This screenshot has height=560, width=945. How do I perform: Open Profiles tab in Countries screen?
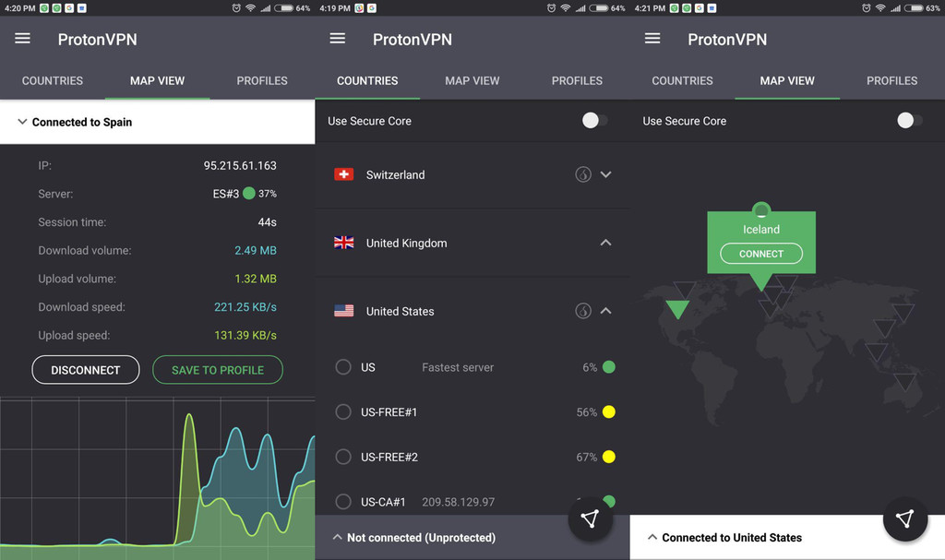(x=577, y=81)
